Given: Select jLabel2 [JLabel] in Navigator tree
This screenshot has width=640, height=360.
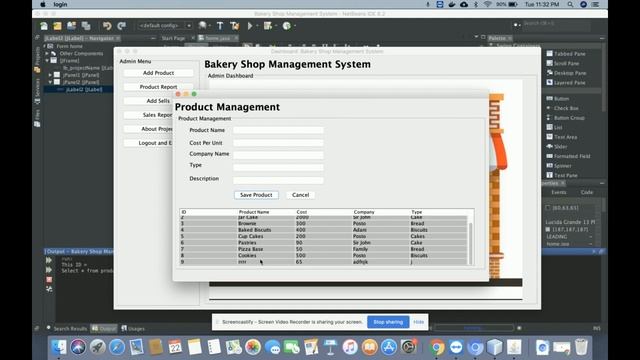Looking at the screenshot, I should [x=84, y=89].
